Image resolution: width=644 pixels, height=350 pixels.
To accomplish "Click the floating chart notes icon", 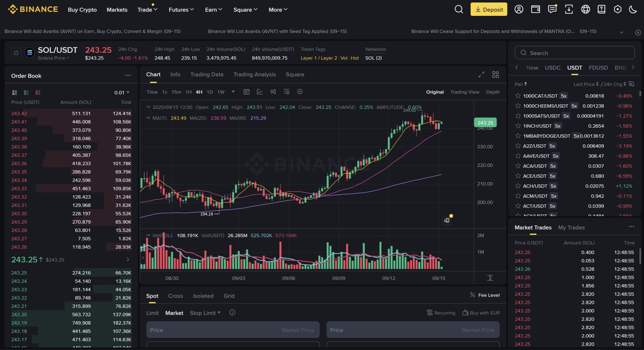I will pyautogui.click(x=447, y=220).
